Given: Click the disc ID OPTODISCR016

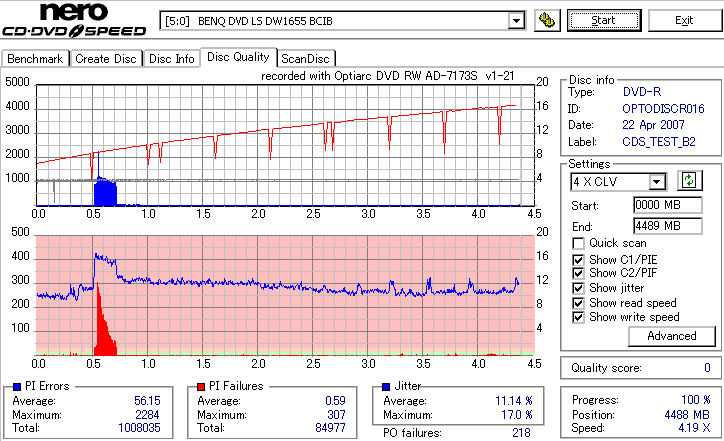Looking at the screenshot, I should (663, 109).
